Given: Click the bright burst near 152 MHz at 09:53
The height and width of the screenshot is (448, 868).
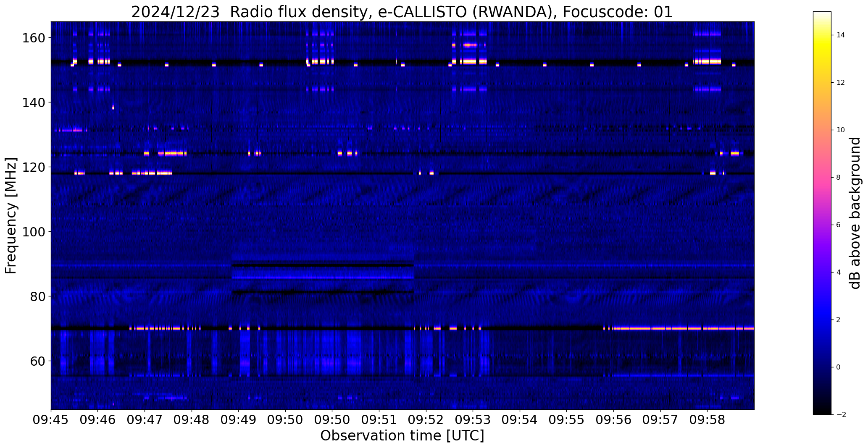Looking at the screenshot, I should (470, 62).
